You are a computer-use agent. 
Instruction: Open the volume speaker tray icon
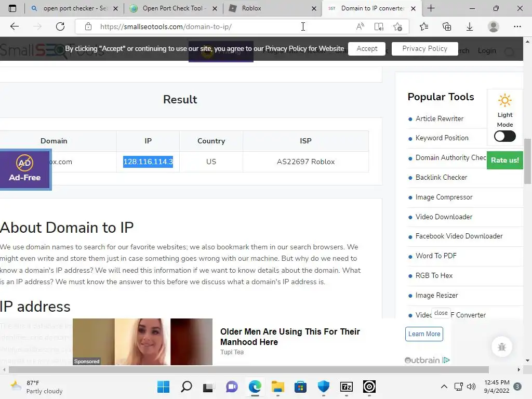tap(471, 387)
